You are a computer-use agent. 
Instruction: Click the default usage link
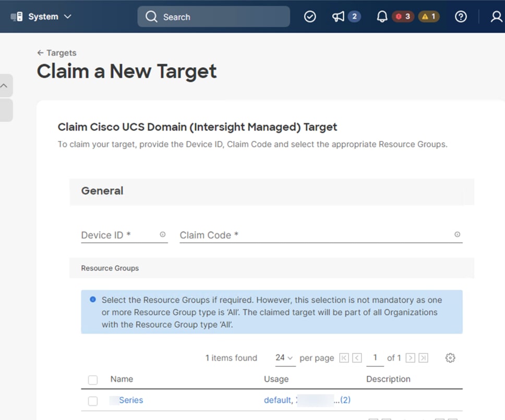277,400
